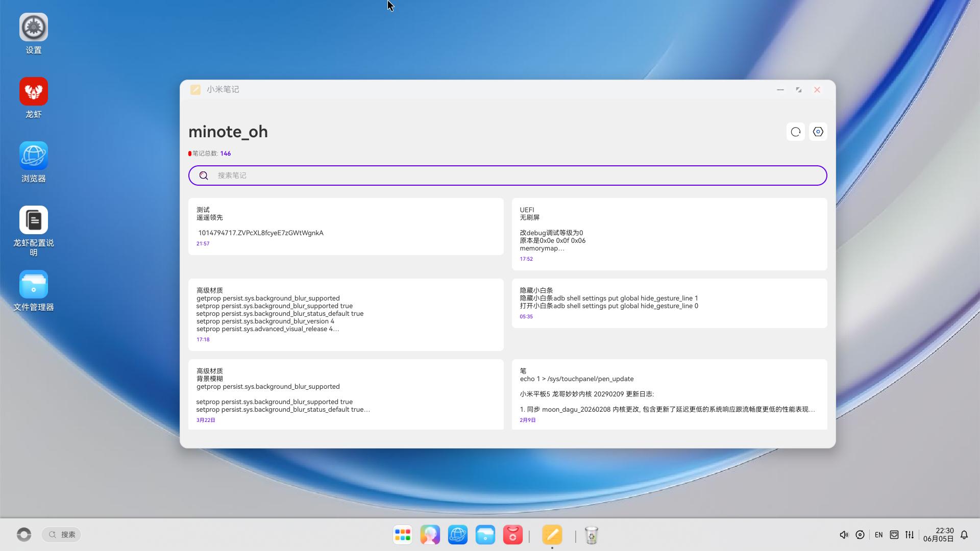The height and width of the screenshot is (551, 980).
Task: Open the 笔 note dated 2月9日
Action: [x=670, y=394]
